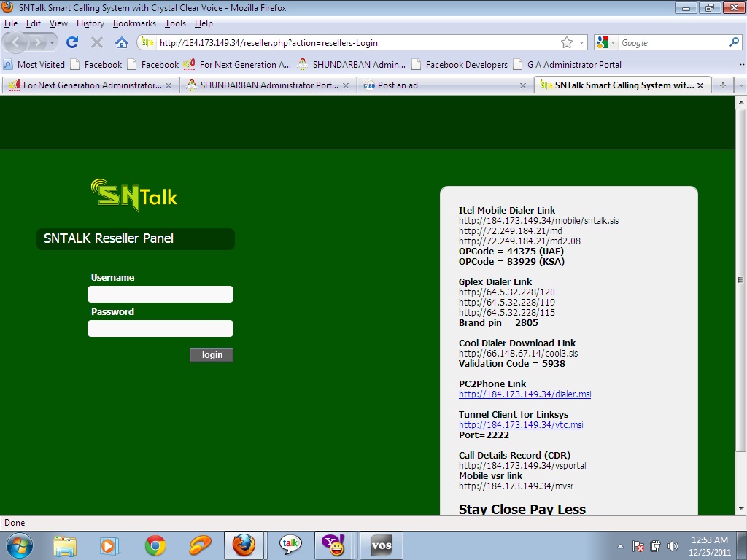Open the Bookmarks menu

click(x=134, y=23)
